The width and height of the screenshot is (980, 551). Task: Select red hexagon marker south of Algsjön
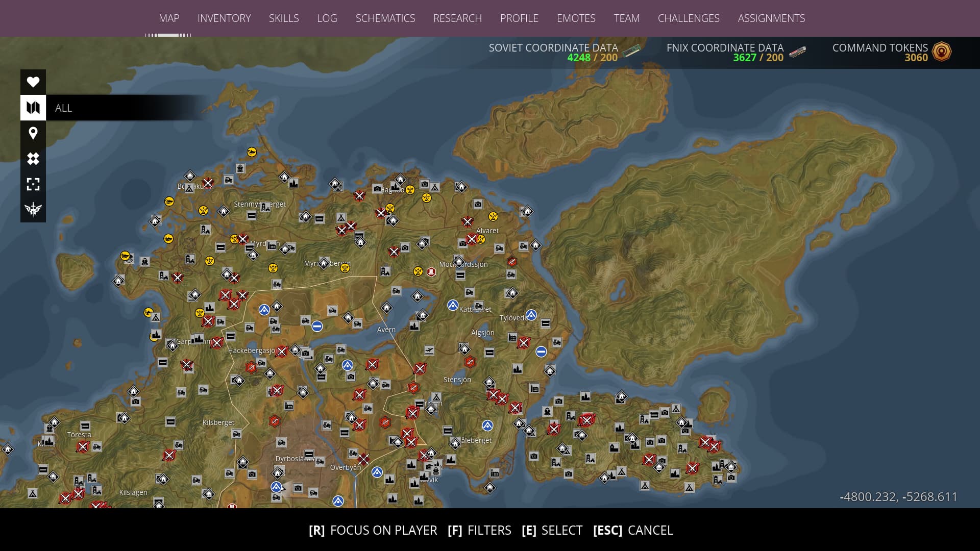(470, 362)
